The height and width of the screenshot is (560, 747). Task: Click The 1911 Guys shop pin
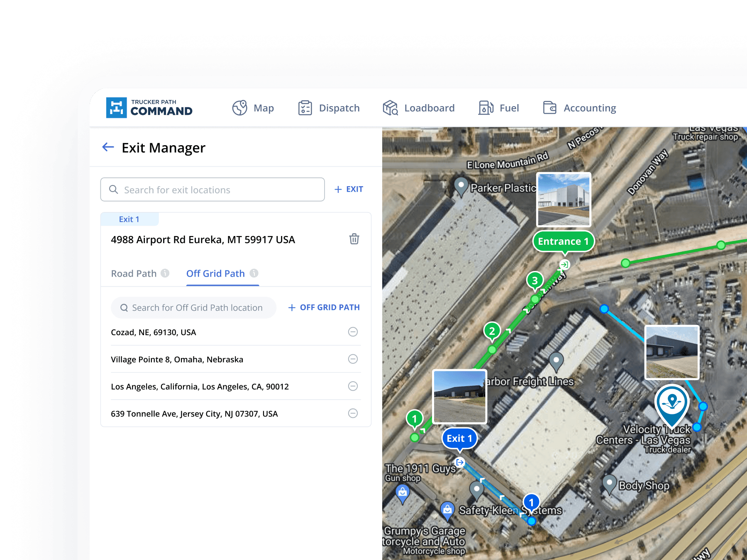(403, 494)
